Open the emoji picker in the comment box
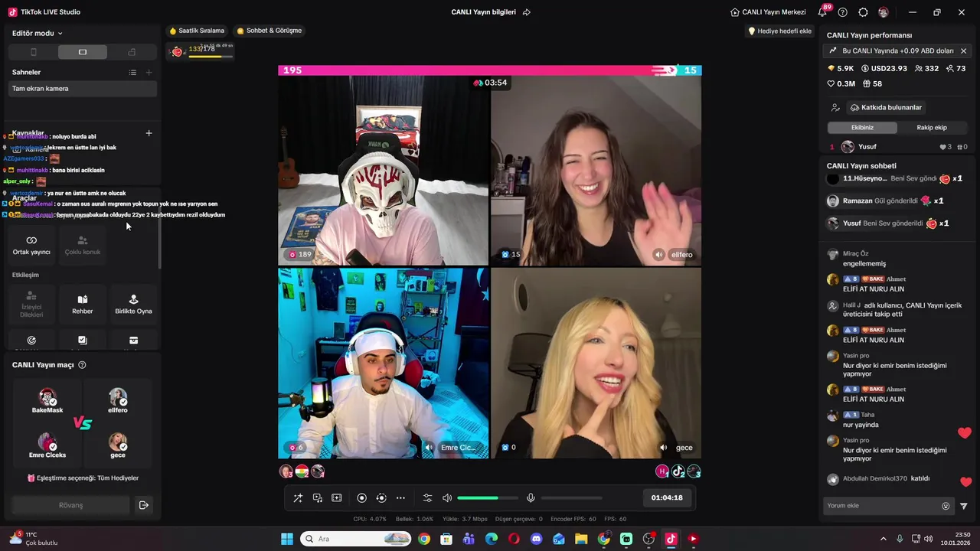The image size is (980, 551). (946, 506)
